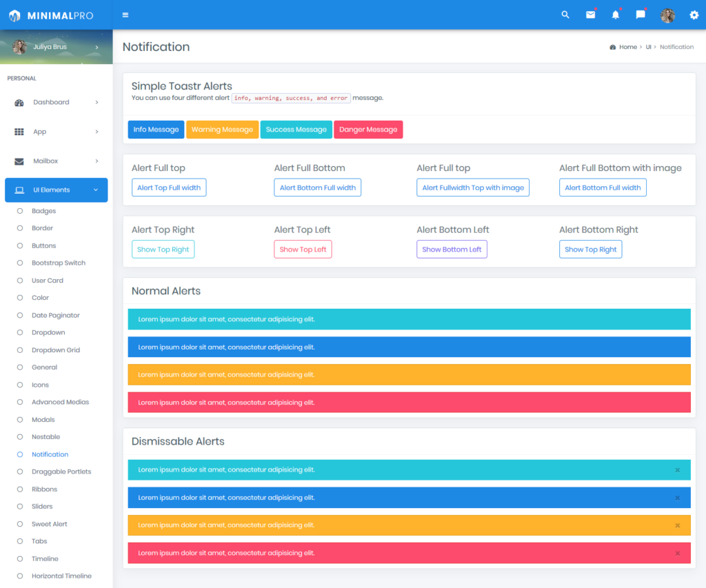The width and height of the screenshot is (706, 588).
Task: Open the search magnifier icon
Action: click(565, 14)
